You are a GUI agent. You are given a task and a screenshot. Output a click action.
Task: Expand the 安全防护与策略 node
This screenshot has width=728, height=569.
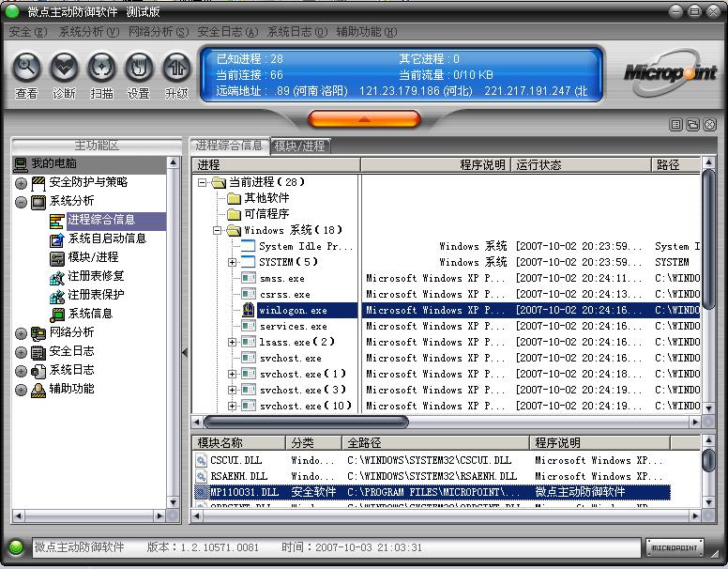click(x=21, y=183)
